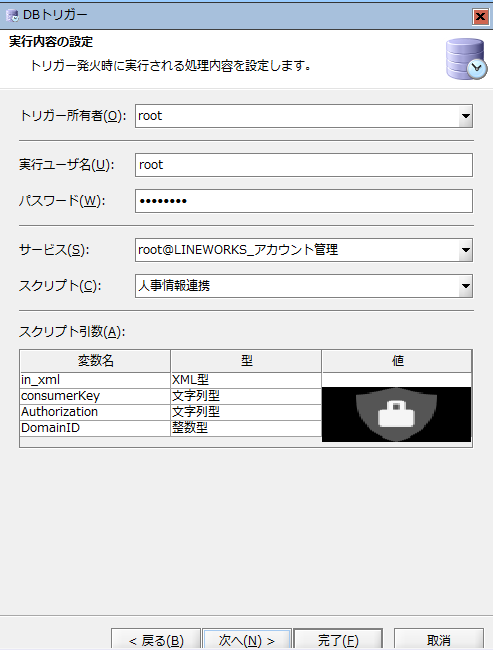Click the パスワード input field
Image resolution: width=493 pixels, height=650 pixels.
[304, 201]
